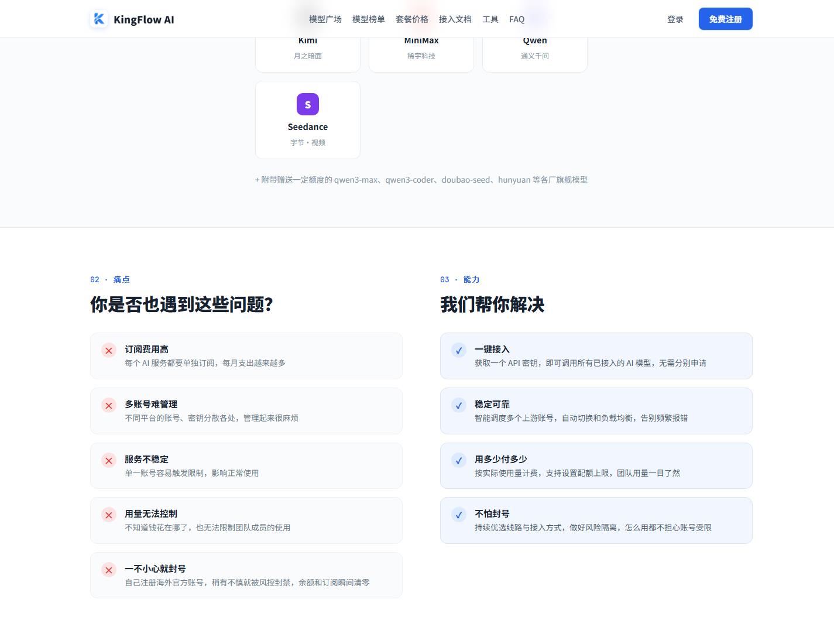Click the 稳定可靠 title
834x644 pixels.
coord(492,405)
